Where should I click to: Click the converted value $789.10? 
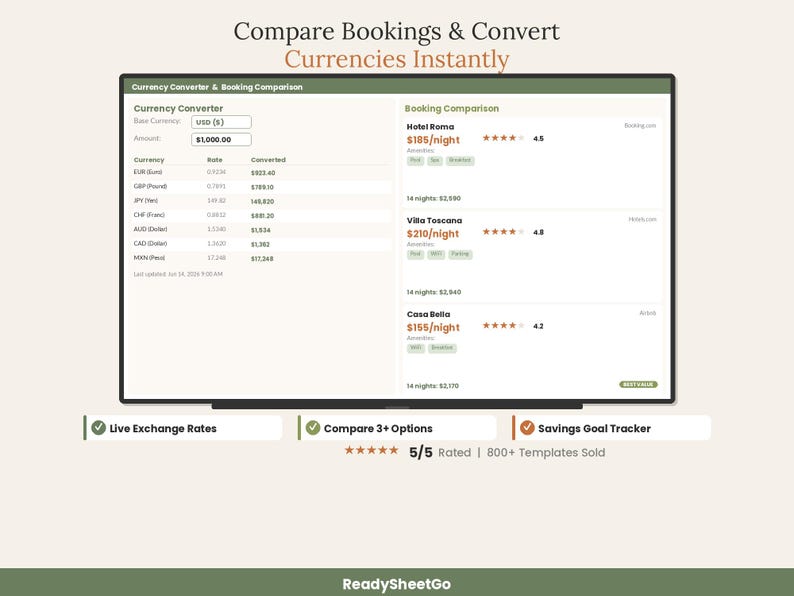(262, 187)
